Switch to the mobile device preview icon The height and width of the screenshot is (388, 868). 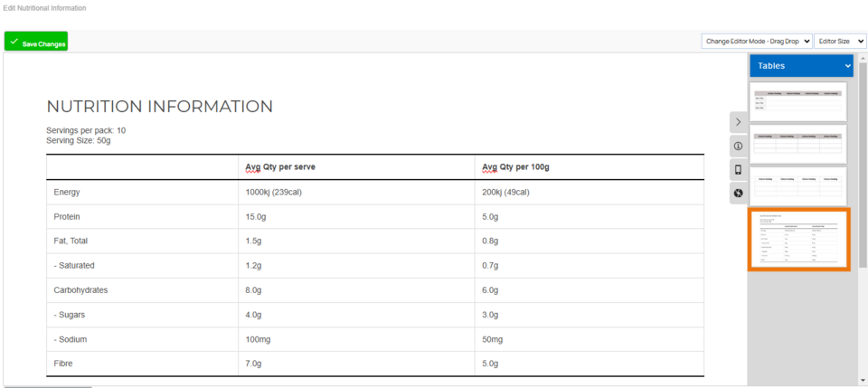click(x=739, y=170)
